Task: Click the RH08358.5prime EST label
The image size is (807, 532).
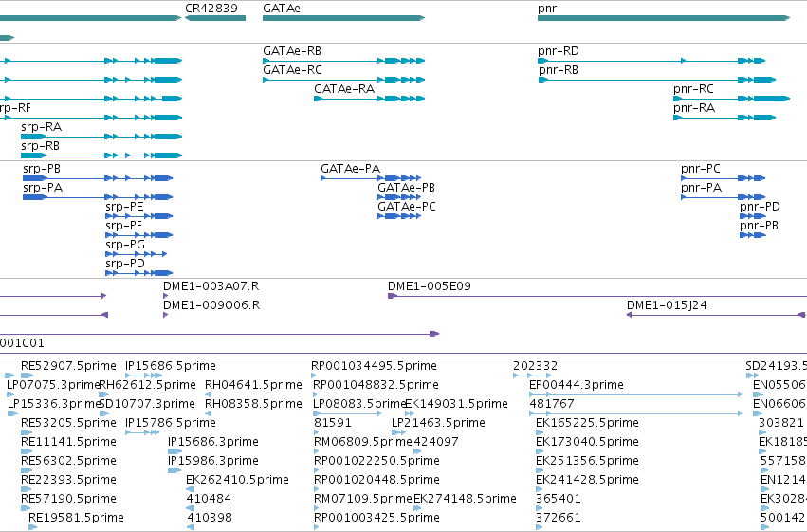Action: tap(253, 404)
